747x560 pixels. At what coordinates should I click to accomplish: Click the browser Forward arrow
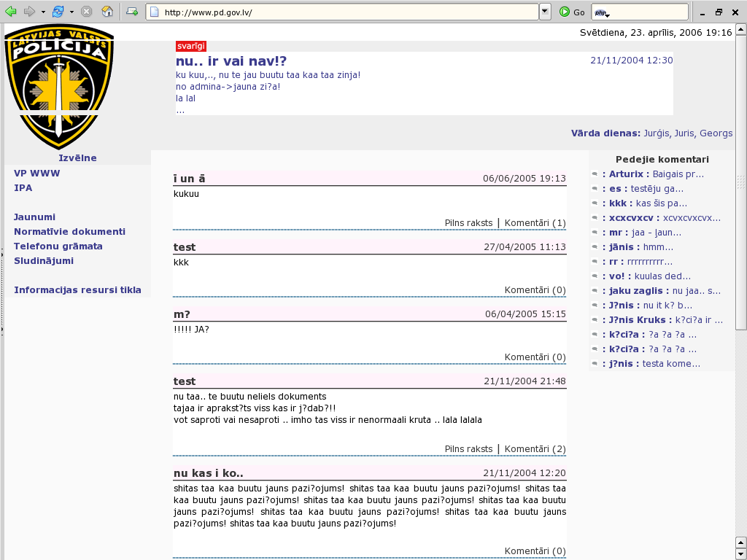(x=29, y=12)
